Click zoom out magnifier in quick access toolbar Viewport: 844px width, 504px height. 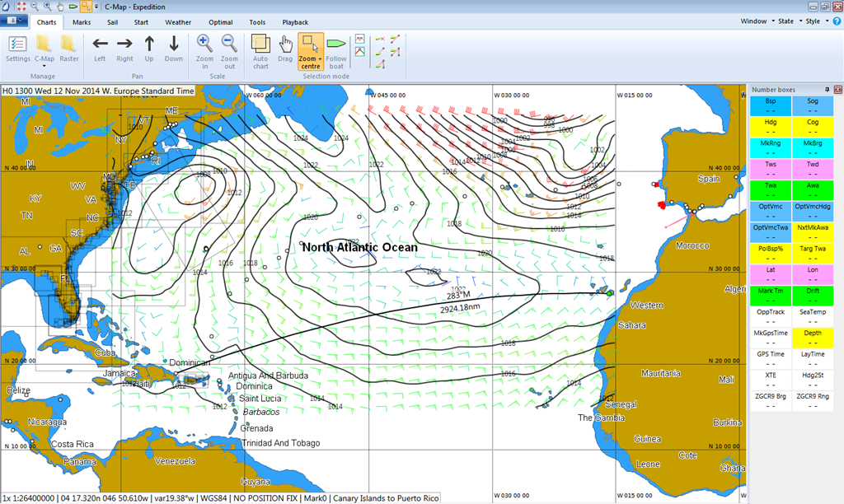[x=35, y=7]
